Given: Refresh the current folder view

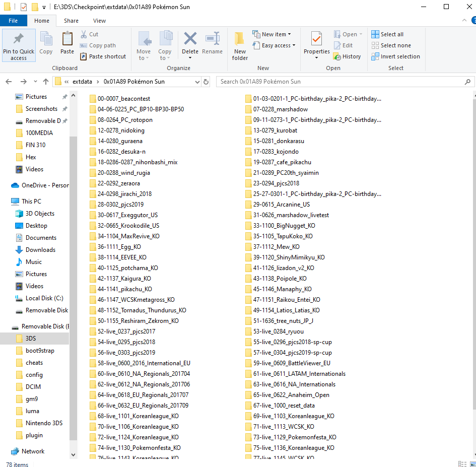Looking at the screenshot, I should (206, 82).
